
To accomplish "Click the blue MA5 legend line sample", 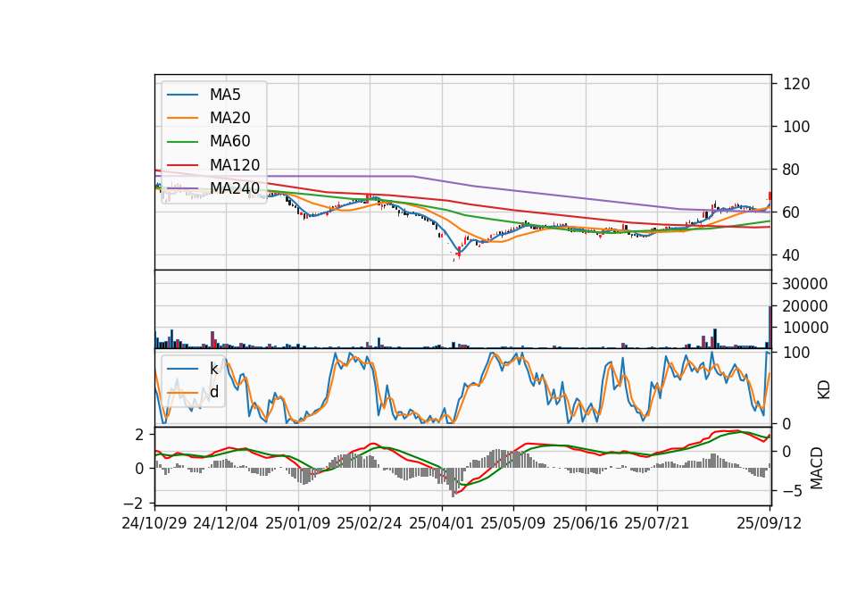I will 182,95.
